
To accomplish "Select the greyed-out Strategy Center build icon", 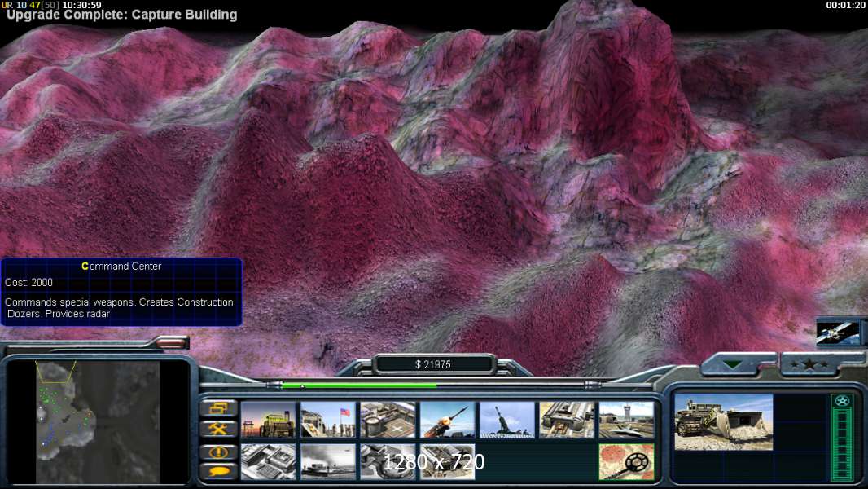I will click(x=269, y=461).
